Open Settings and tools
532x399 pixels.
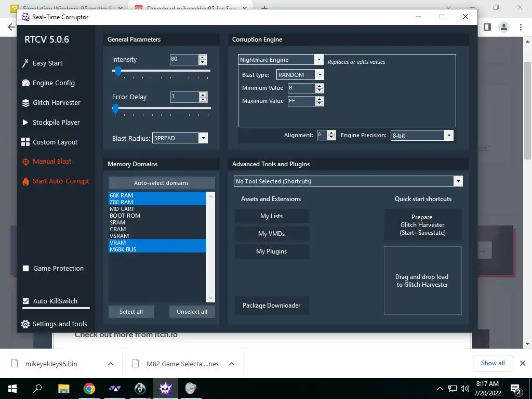60,324
